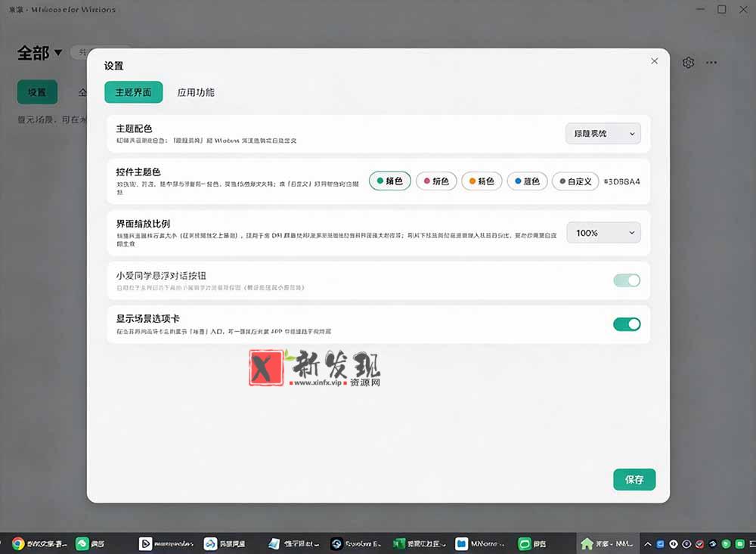Select the blue theme color option
756x554 pixels.
(x=527, y=181)
